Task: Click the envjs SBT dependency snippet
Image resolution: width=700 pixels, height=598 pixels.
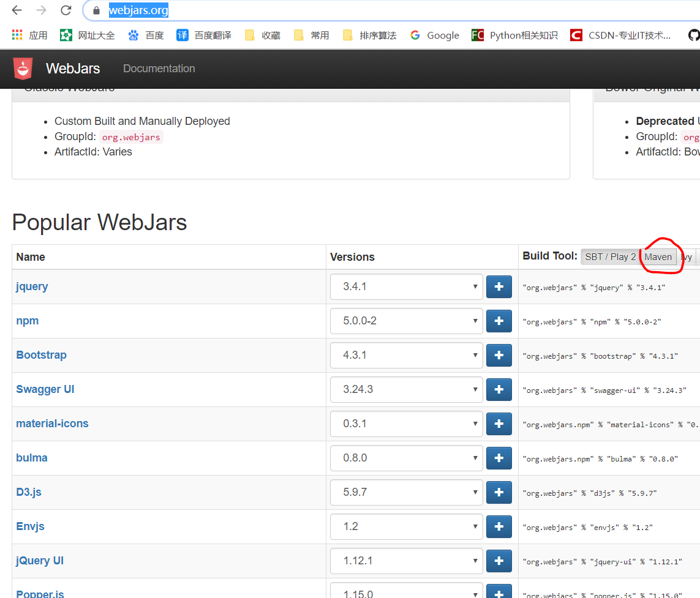Action: pyautogui.click(x=587, y=528)
